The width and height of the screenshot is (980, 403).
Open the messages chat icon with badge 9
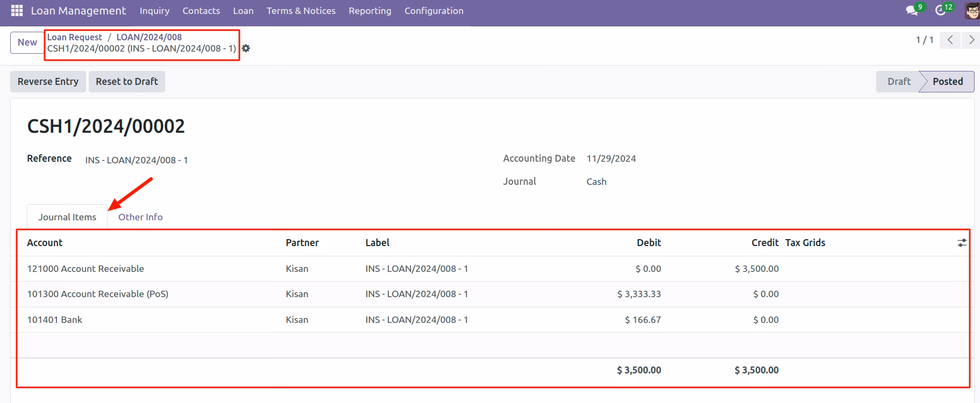(x=912, y=10)
